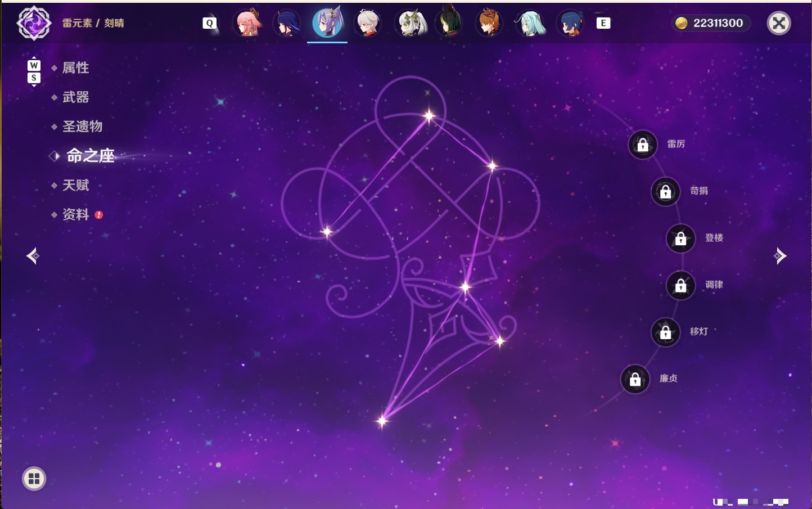
Task: Open the locked 雷厉 constellation node
Action: click(x=643, y=145)
